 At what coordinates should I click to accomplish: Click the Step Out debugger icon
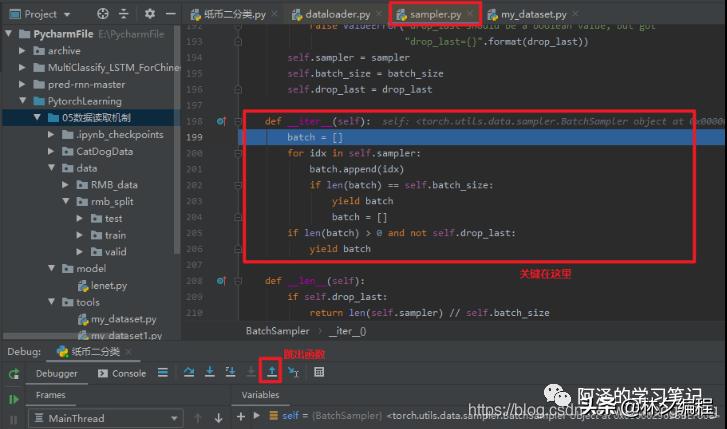(x=272, y=372)
